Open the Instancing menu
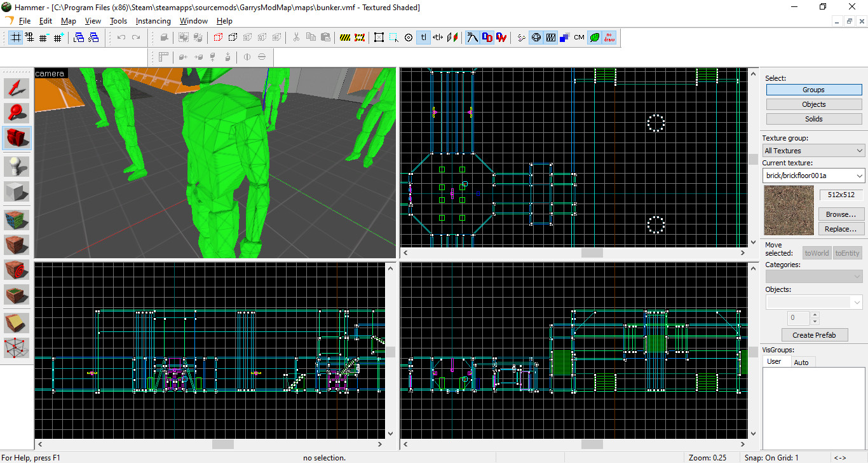This screenshot has width=868, height=463. pyautogui.click(x=153, y=21)
